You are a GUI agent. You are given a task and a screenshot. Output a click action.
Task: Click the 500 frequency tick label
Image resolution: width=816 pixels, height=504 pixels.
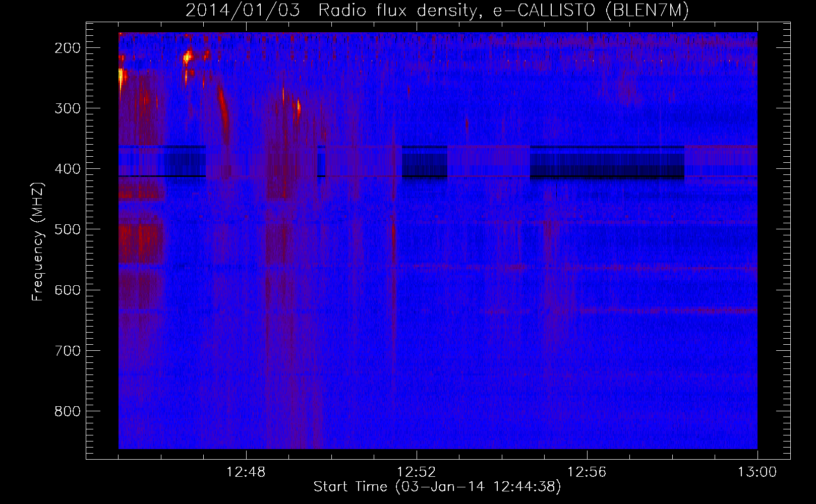tap(67, 229)
